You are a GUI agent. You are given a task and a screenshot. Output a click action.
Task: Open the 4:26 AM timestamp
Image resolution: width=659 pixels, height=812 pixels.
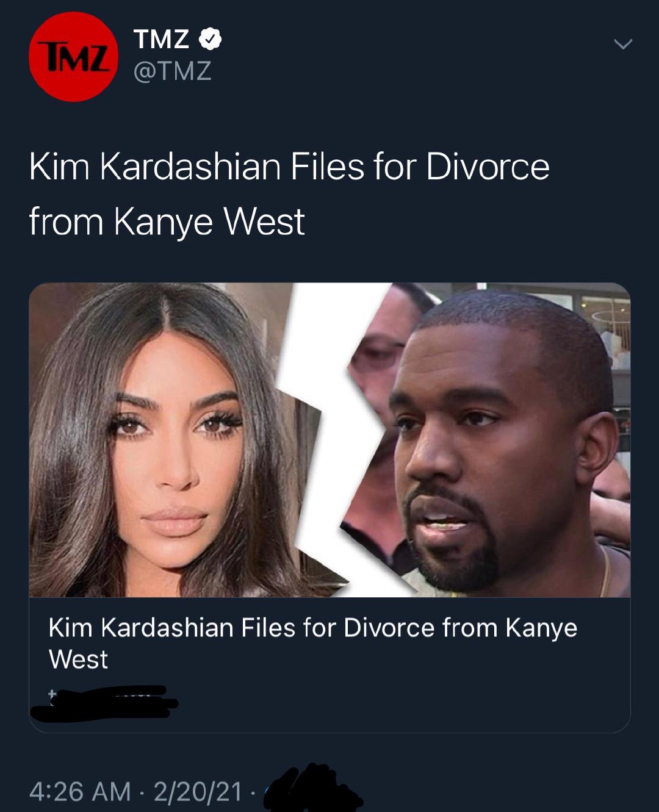click(x=80, y=791)
